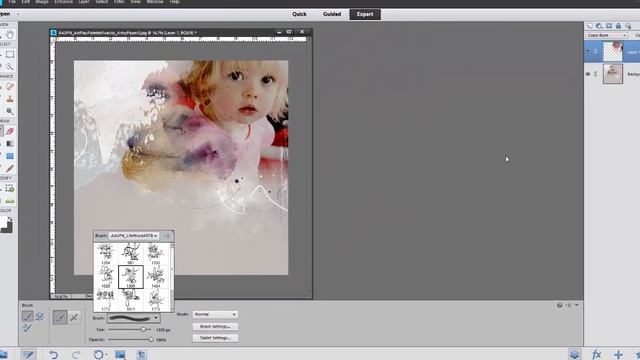Screen dimensions: 640x360
Task: Open the Photo Bin icon in taskbar
Action: coord(3,354)
